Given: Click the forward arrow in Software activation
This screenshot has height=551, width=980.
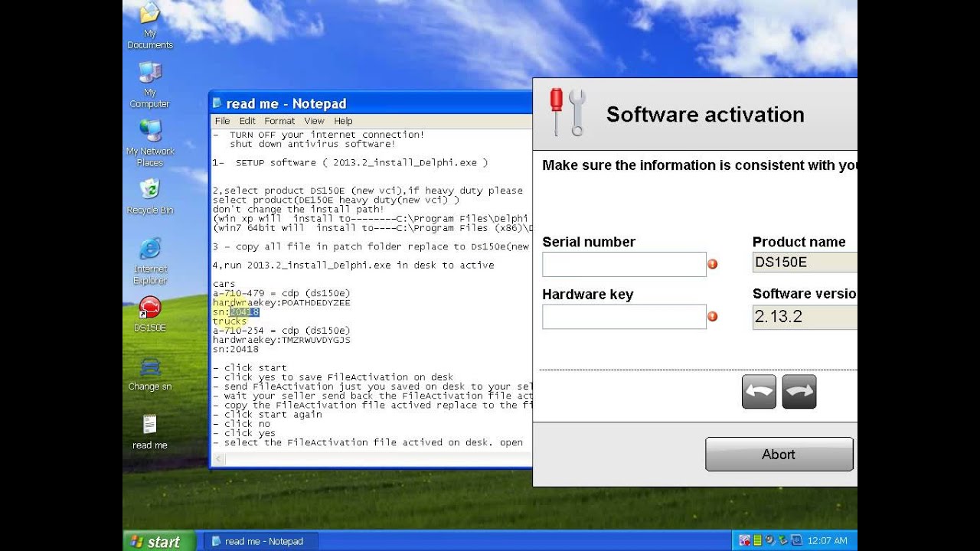Looking at the screenshot, I should (799, 392).
